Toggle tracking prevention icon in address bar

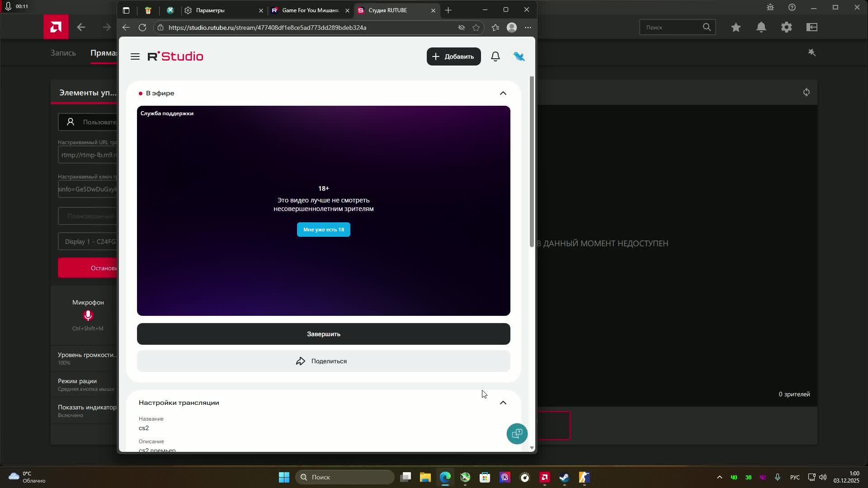click(x=461, y=28)
